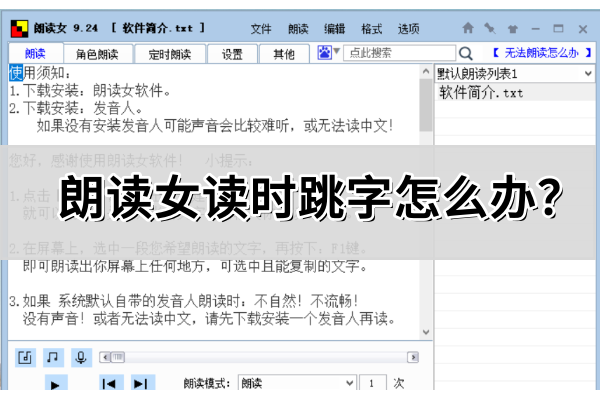The height and width of the screenshot is (400, 600).
Task: Click the magnifier search icon
Action: (x=465, y=53)
